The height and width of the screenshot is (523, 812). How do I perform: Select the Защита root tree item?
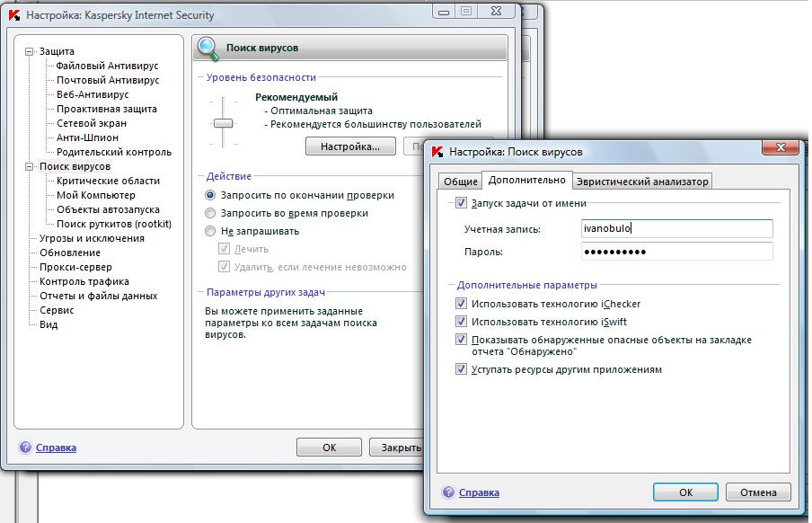[x=57, y=51]
